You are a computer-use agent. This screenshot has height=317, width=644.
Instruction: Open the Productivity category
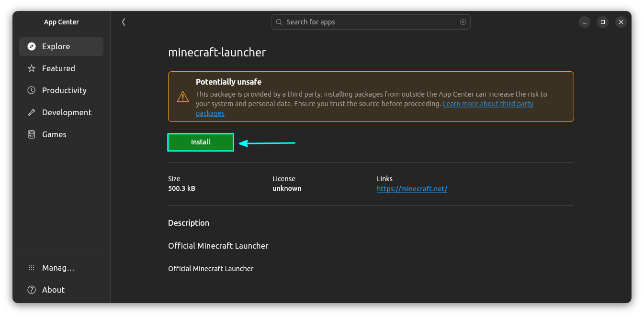click(61, 90)
